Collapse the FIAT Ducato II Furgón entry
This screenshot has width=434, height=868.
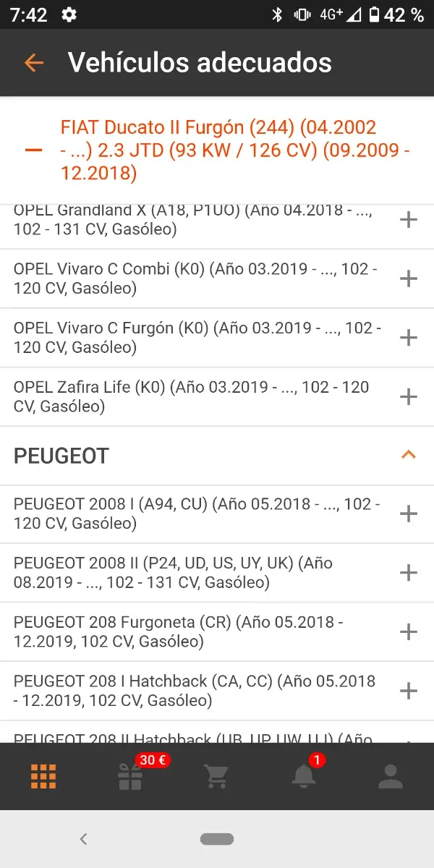tap(32, 150)
